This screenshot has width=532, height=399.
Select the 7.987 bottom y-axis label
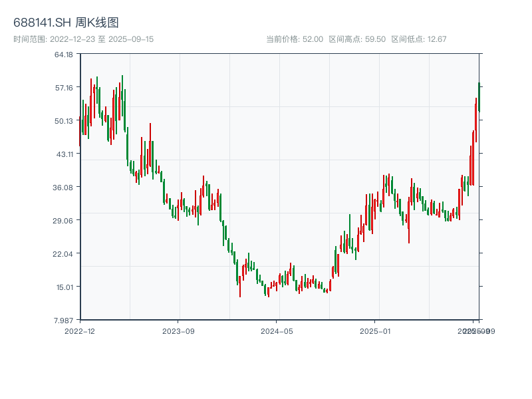pyautogui.click(x=64, y=321)
